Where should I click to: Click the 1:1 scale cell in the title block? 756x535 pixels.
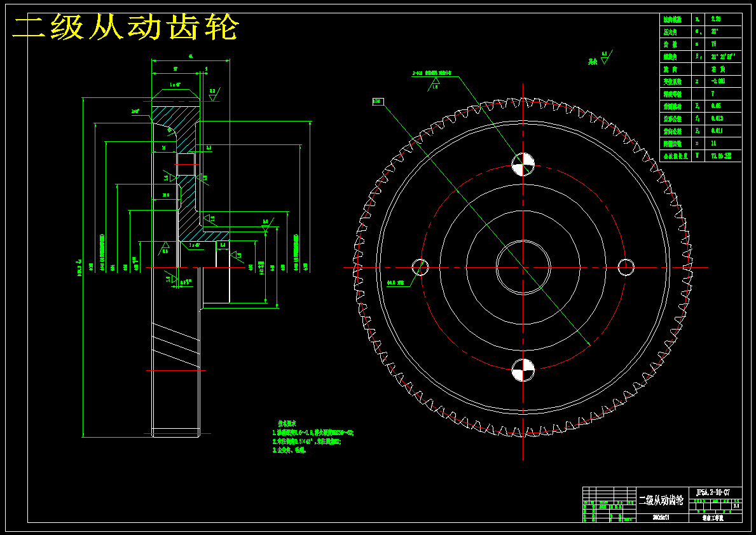(736, 506)
